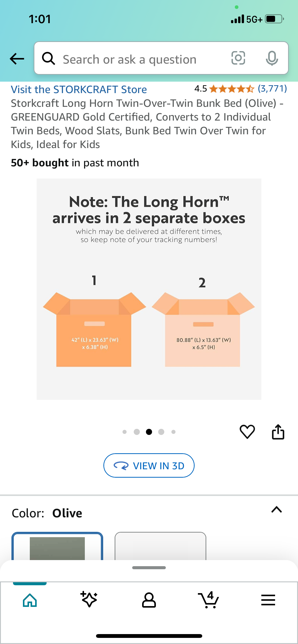This screenshot has width=298, height=644.
Task: Tap the microphone voice search icon
Action: (x=272, y=58)
